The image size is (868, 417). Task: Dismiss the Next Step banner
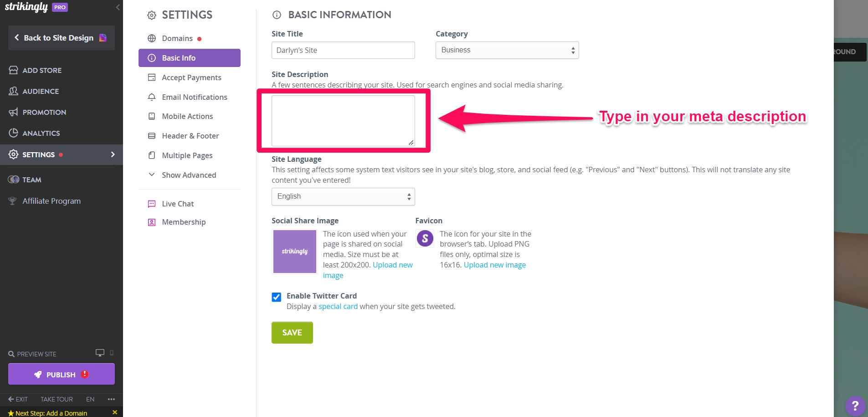(x=115, y=412)
